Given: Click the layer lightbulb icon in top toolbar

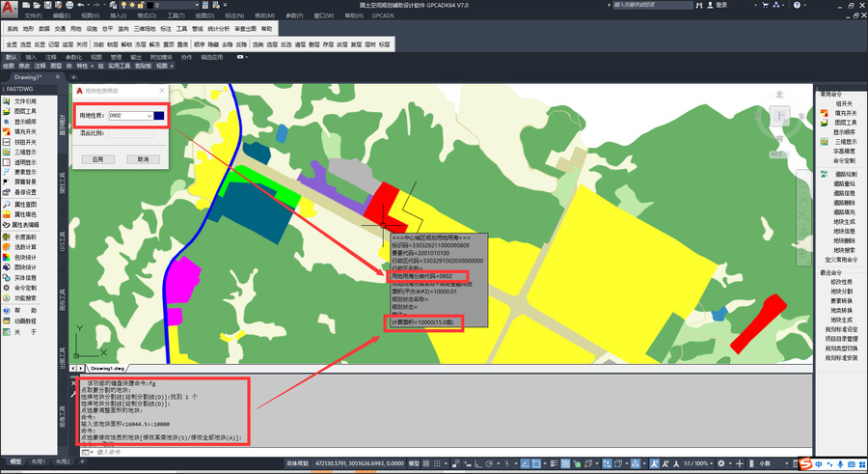Looking at the screenshot, I should 122,5.
